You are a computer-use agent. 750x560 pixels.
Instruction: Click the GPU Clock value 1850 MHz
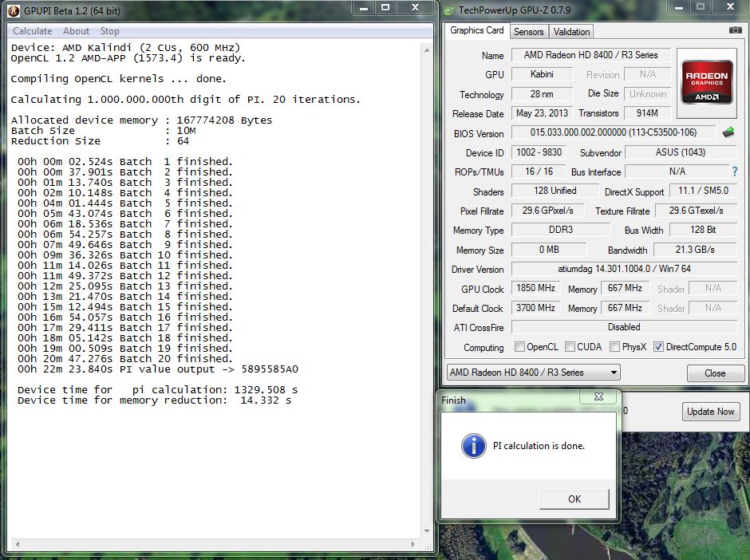(535, 288)
